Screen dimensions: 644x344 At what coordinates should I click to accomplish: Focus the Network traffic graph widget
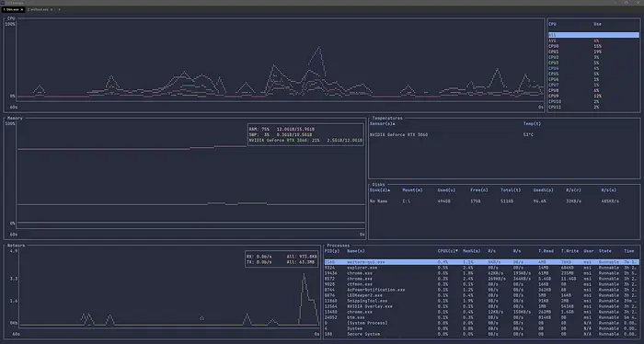click(x=163, y=292)
